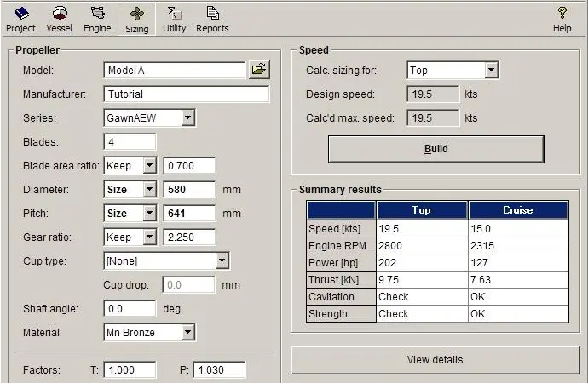Click the Cavitation row header
588x383 pixels.
(341, 296)
